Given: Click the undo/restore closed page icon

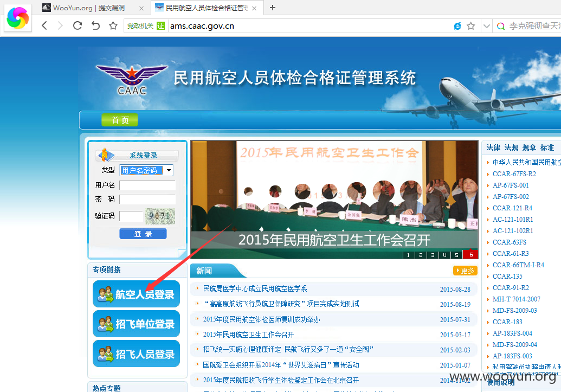Looking at the screenshot, I should (95, 25).
